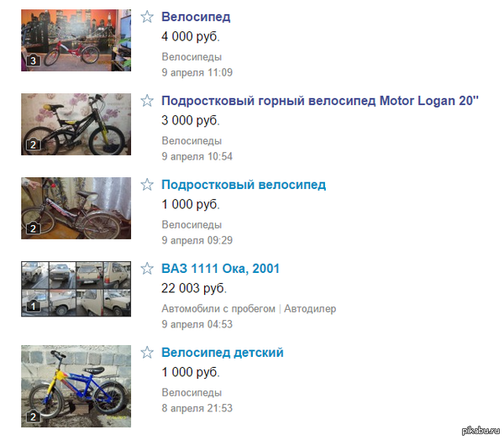Click black mountain bike thumbnail
The height and width of the screenshot is (440, 504).
click(x=76, y=124)
